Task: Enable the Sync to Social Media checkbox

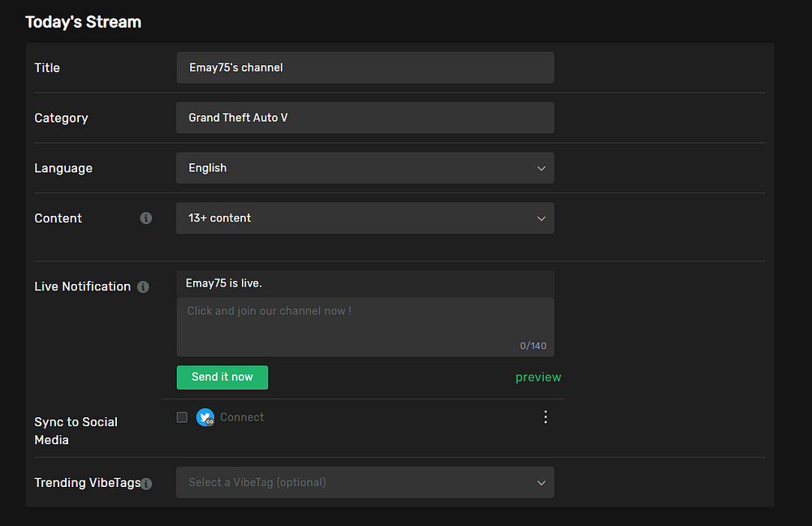Action: [x=182, y=417]
